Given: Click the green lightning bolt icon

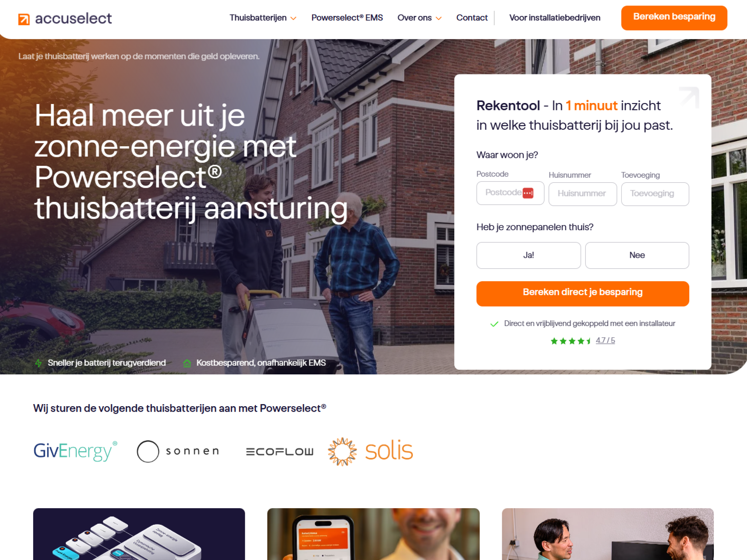Looking at the screenshot, I should pyautogui.click(x=38, y=363).
